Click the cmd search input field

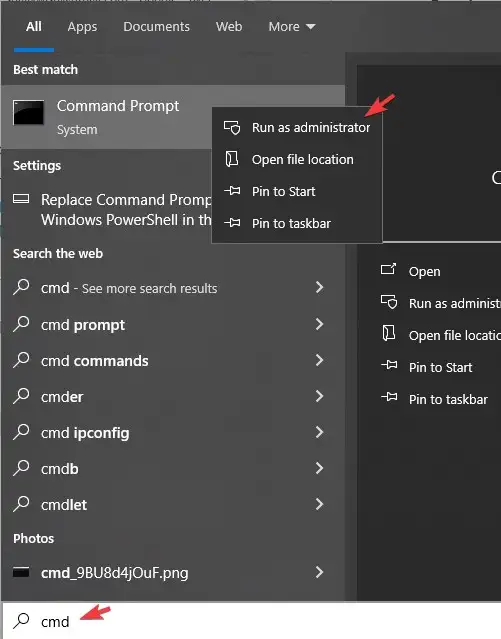pos(251,621)
